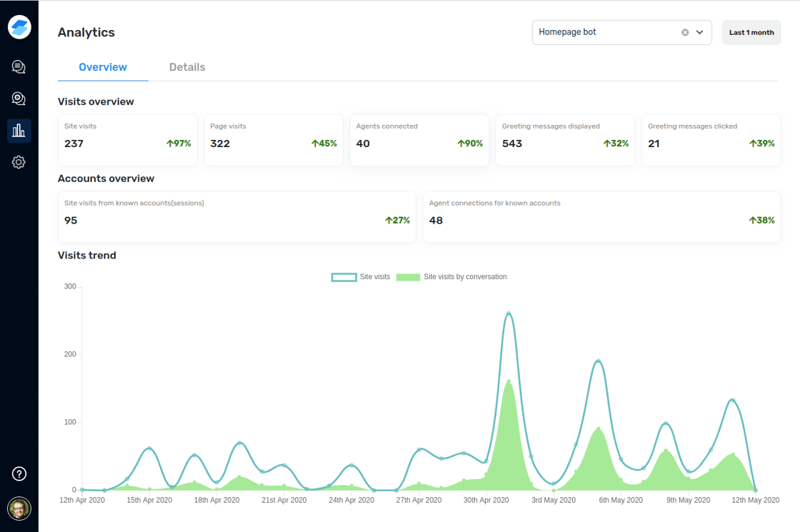The image size is (800, 532).
Task: Click the highest site visits peak point
Action: [x=508, y=313]
